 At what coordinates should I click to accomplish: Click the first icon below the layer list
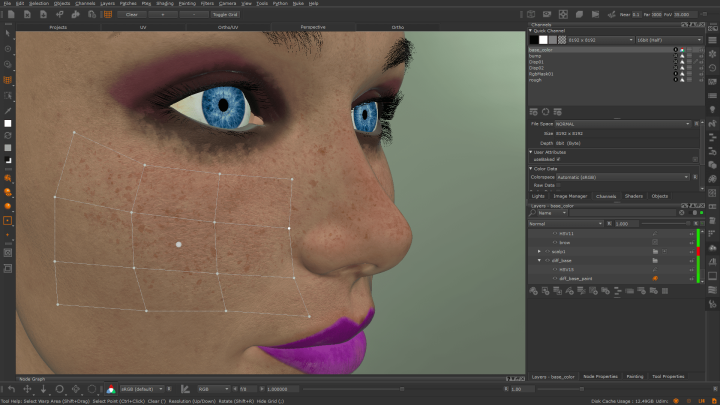tap(533, 291)
